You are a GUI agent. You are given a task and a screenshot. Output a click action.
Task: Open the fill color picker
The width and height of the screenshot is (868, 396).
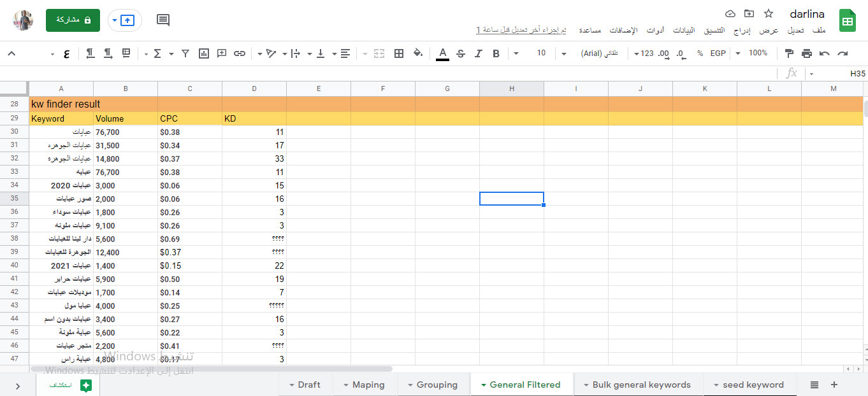tap(418, 53)
